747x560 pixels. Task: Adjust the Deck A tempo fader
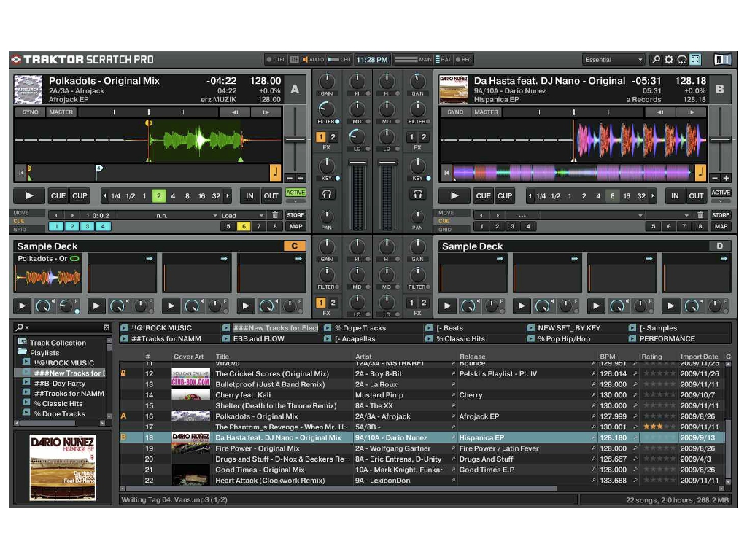295,139
